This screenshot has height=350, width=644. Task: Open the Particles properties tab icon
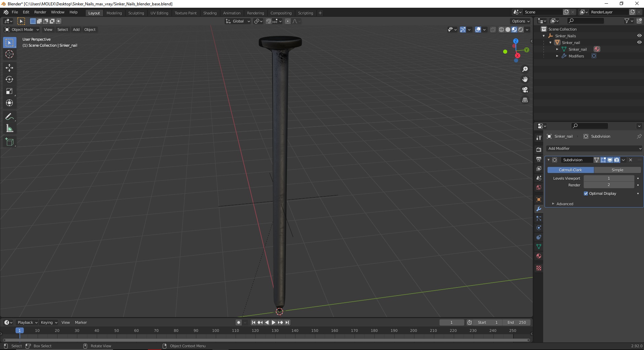tap(539, 218)
